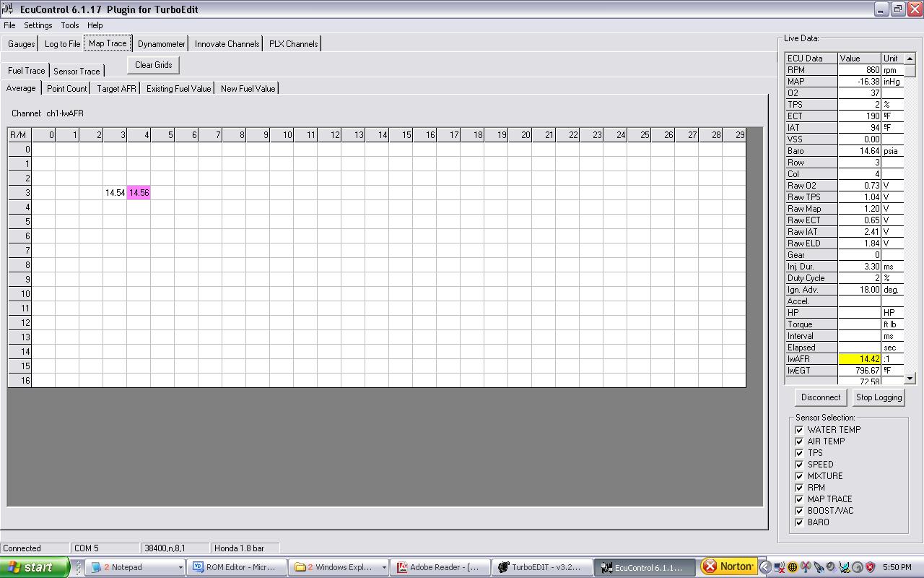This screenshot has height=578, width=924.
Task: Open TurboEDIT from the taskbar
Action: click(x=541, y=567)
